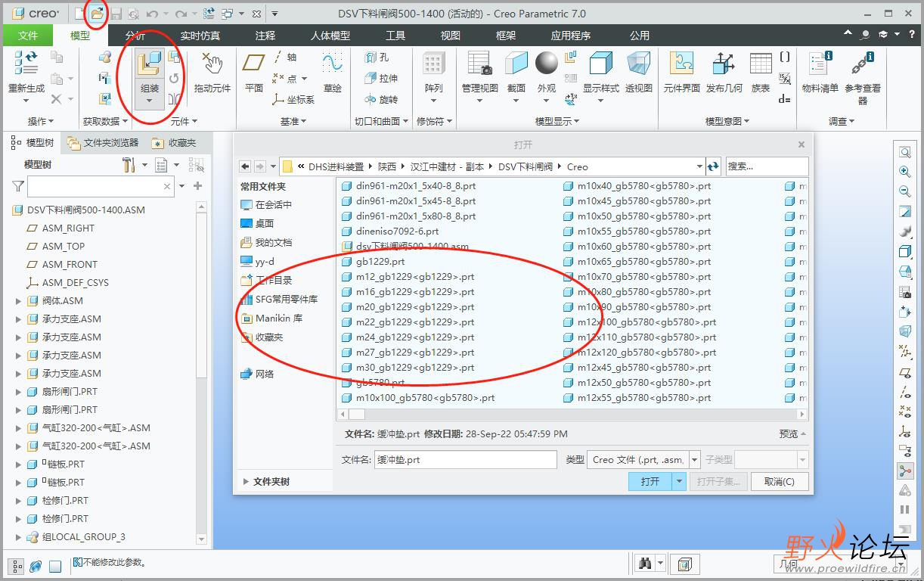Open the address path dropdown in Open dialog
This screenshot has height=581, width=924.
tap(699, 166)
